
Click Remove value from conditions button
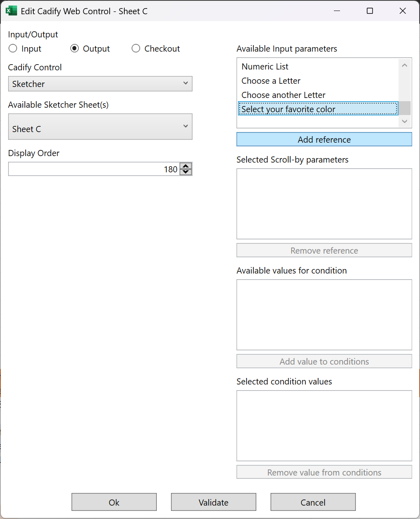click(324, 472)
